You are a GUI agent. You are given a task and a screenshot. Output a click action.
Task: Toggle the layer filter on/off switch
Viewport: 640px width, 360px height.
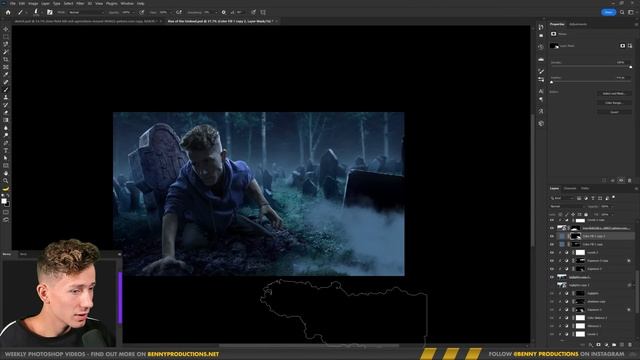coord(613,198)
